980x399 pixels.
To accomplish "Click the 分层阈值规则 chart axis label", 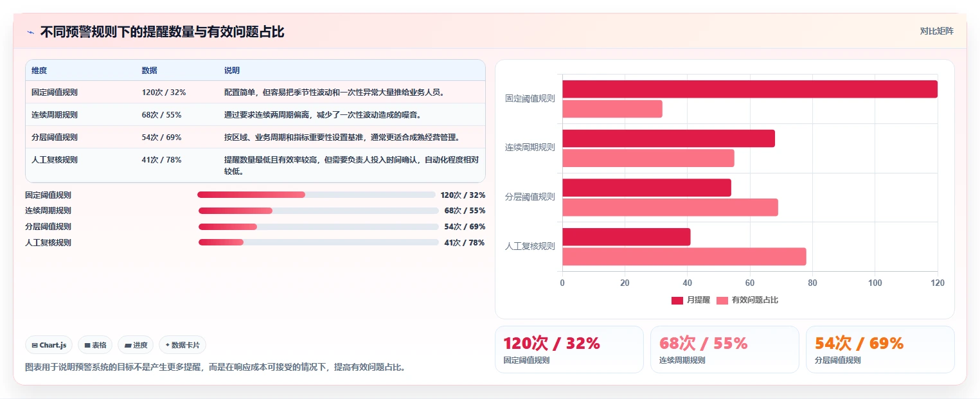I will [x=530, y=197].
